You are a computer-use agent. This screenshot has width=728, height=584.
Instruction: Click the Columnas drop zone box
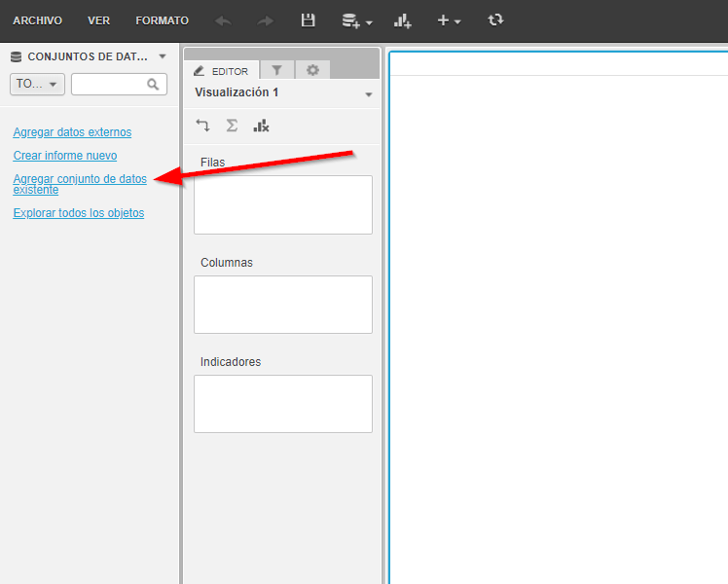coord(283,305)
